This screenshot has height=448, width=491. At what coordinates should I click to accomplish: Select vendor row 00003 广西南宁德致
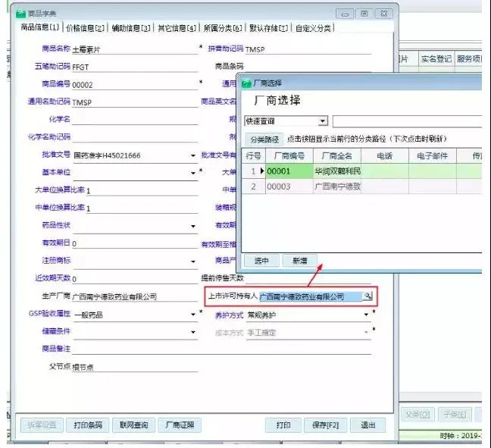[361, 186]
